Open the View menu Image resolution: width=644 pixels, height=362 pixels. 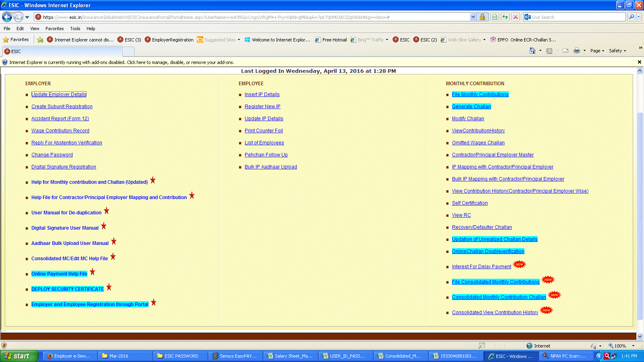pos(35,29)
